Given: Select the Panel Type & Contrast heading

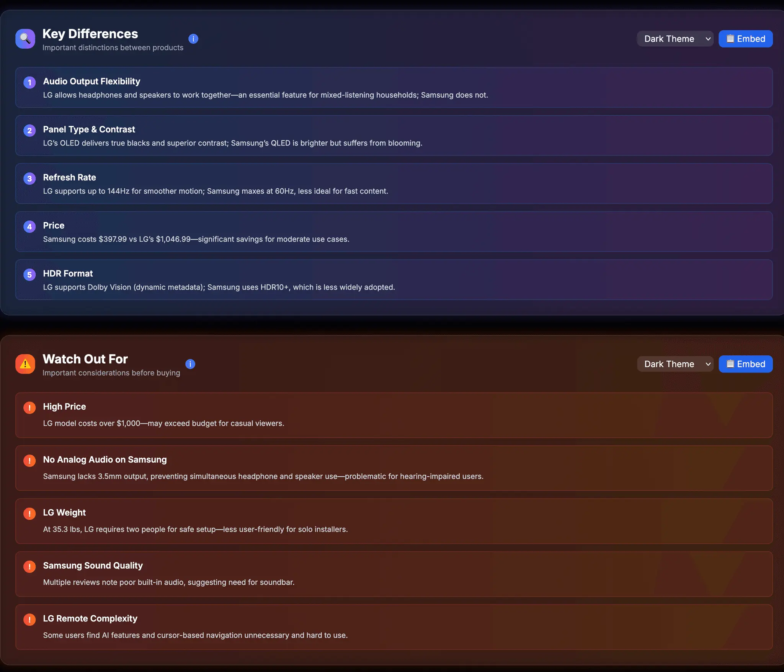Looking at the screenshot, I should pos(89,129).
